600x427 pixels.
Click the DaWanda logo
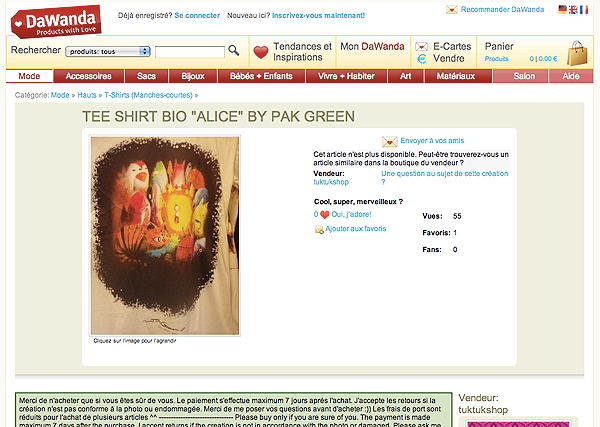(56, 21)
